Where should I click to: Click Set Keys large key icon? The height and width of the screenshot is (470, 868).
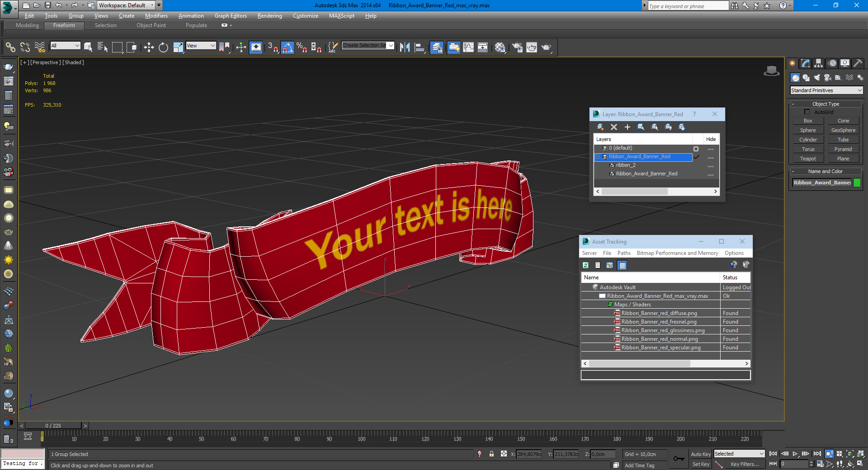[x=679, y=459]
